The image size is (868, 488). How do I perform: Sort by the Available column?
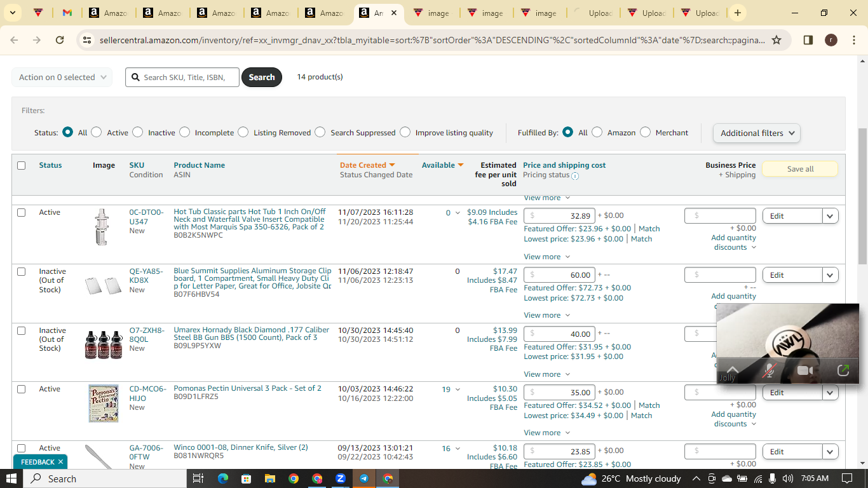(x=443, y=165)
